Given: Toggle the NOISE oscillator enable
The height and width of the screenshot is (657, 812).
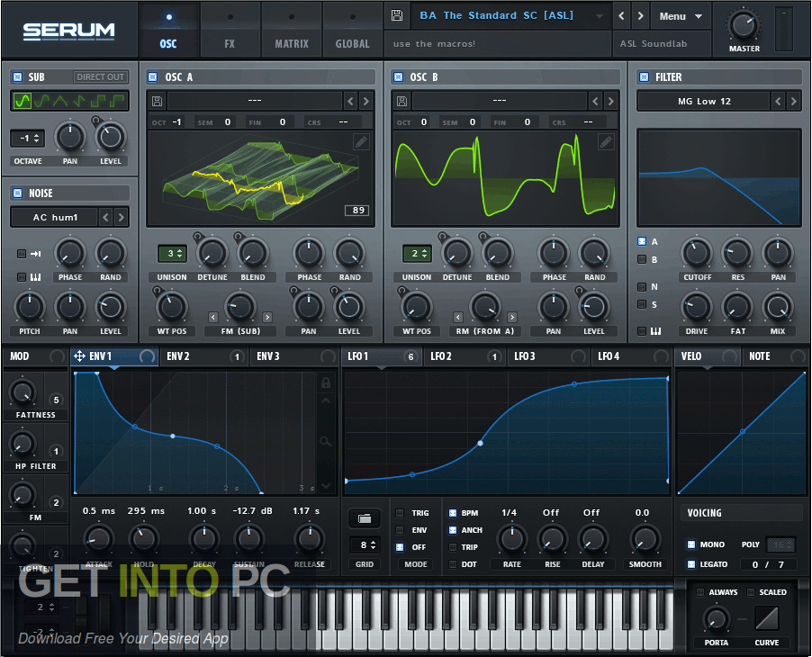Looking at the screenshot, I should point(18,193).
